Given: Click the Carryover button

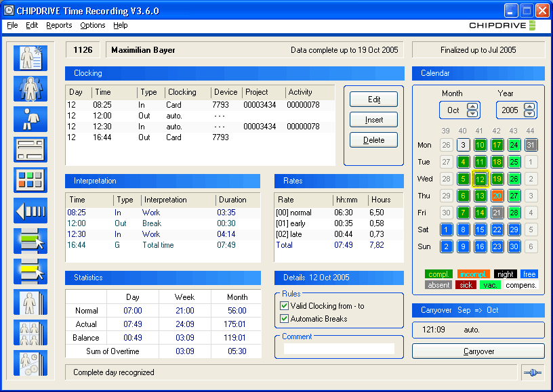Looking at the screenshot, I should (x=478, y=351).
